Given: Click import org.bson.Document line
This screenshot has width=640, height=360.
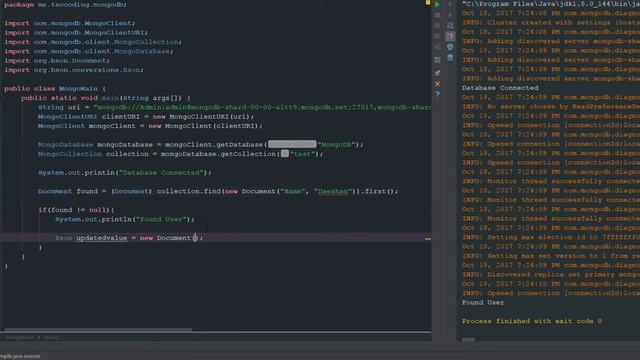Looking at the screenshot, I should [57, 61].
